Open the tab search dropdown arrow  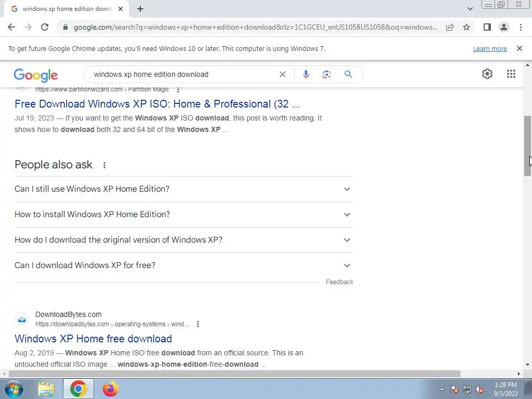pos(470,9)
